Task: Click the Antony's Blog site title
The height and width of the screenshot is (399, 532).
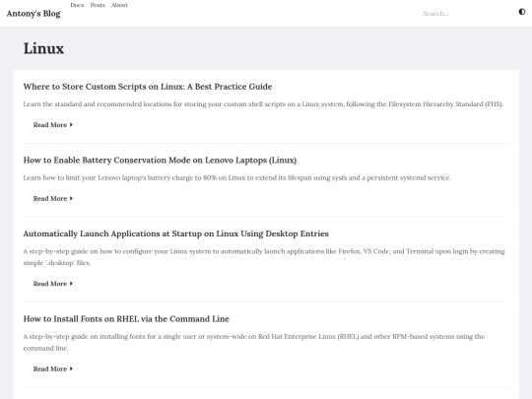Action: (33, 14)
